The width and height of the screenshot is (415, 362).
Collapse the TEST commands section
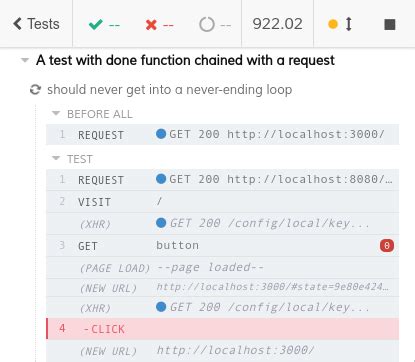(56, 158)
